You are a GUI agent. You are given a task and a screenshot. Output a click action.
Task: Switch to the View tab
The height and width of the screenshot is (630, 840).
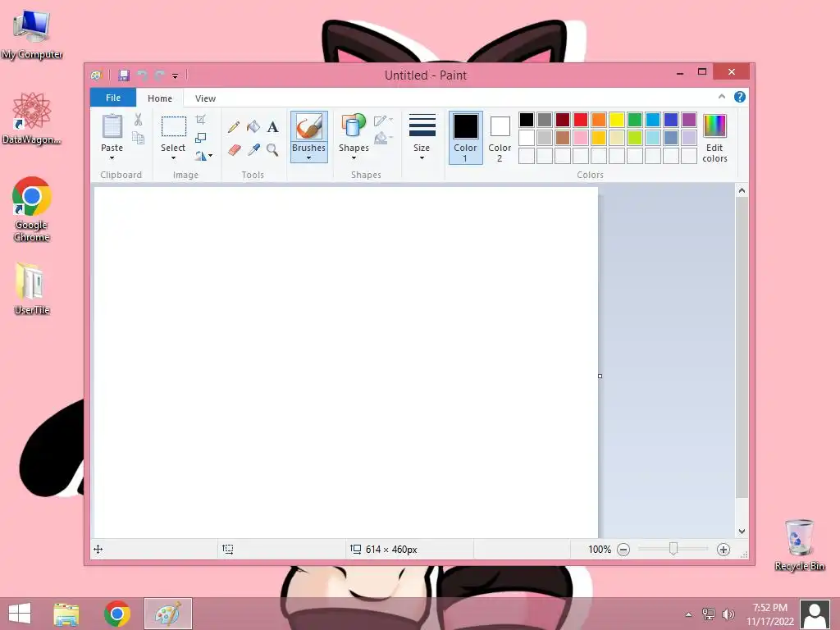(x=205, y=98)
